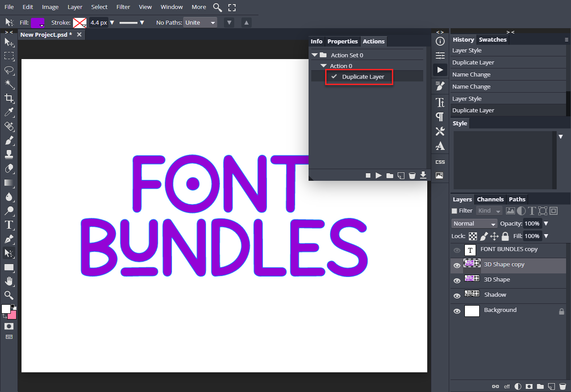Select the Eraser tool
The width and height of the screenshot is (571, 392).
tap(9, 169)
